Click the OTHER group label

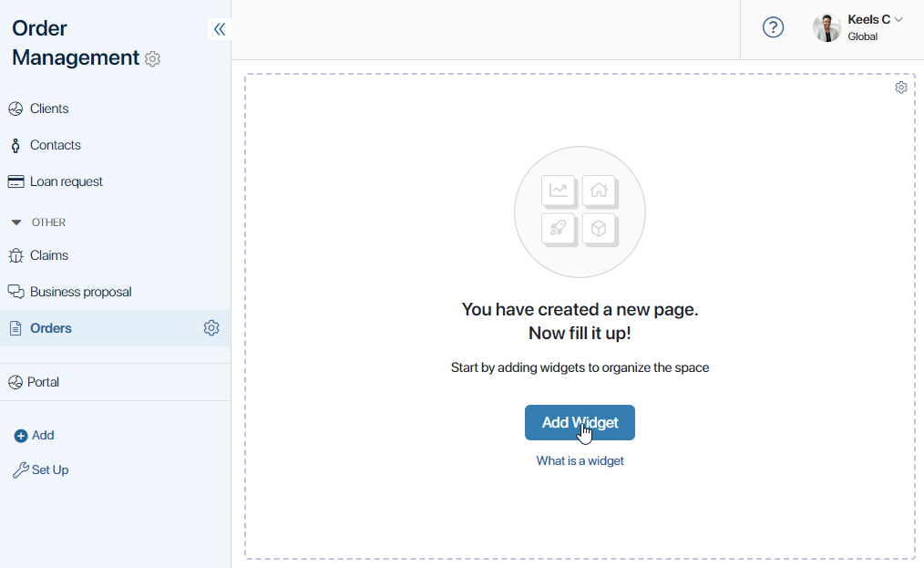point(49,222)
